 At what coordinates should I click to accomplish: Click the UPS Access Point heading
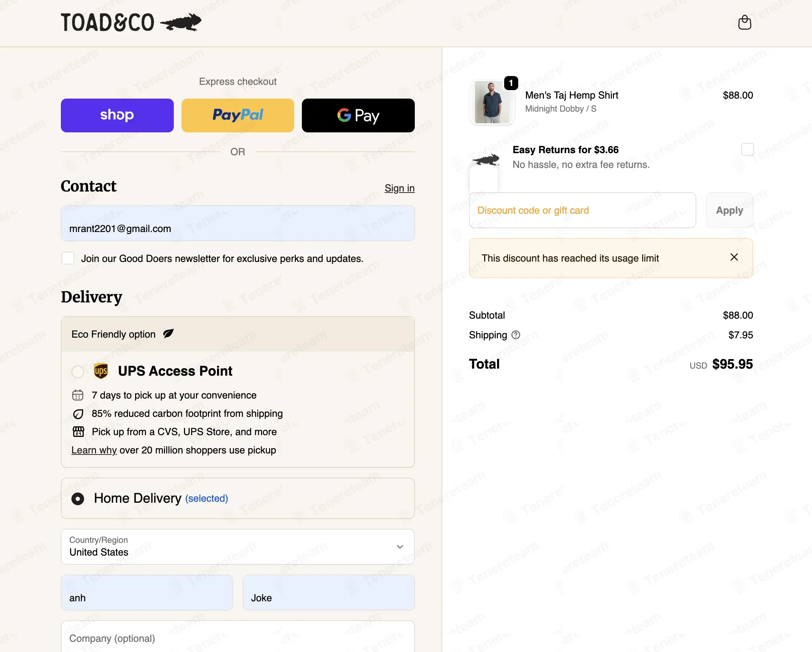(x=175, y=371)
